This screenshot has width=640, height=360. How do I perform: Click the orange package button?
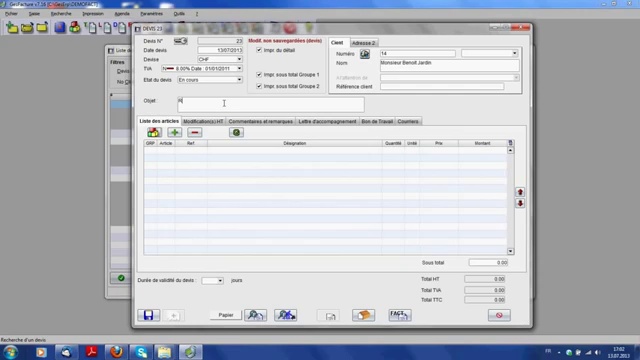click(363, 315)
